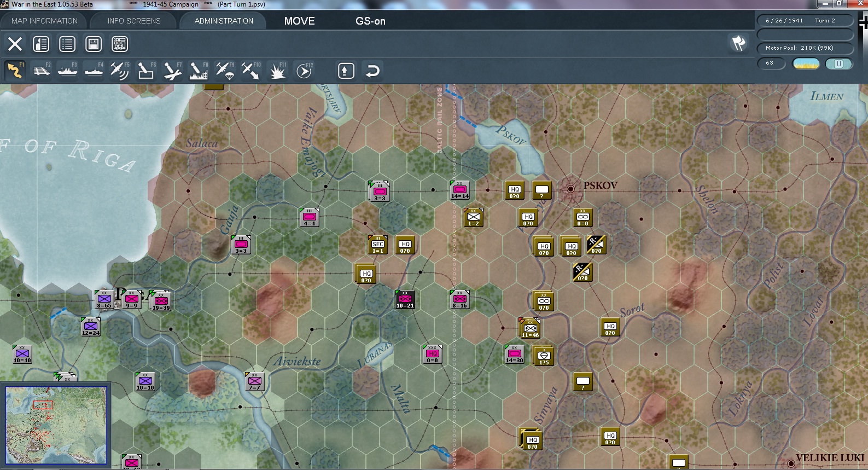
Task: Select the 7=7 unit counter
Action: tap(255, 381)
